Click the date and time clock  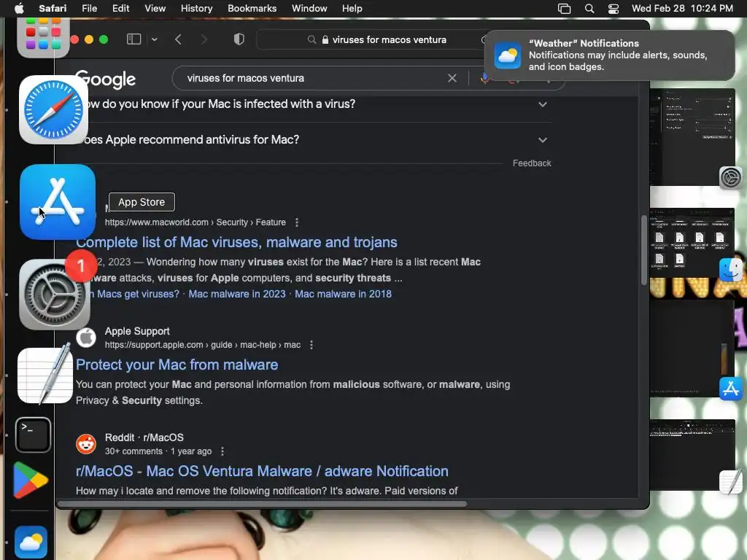point(682,9)
